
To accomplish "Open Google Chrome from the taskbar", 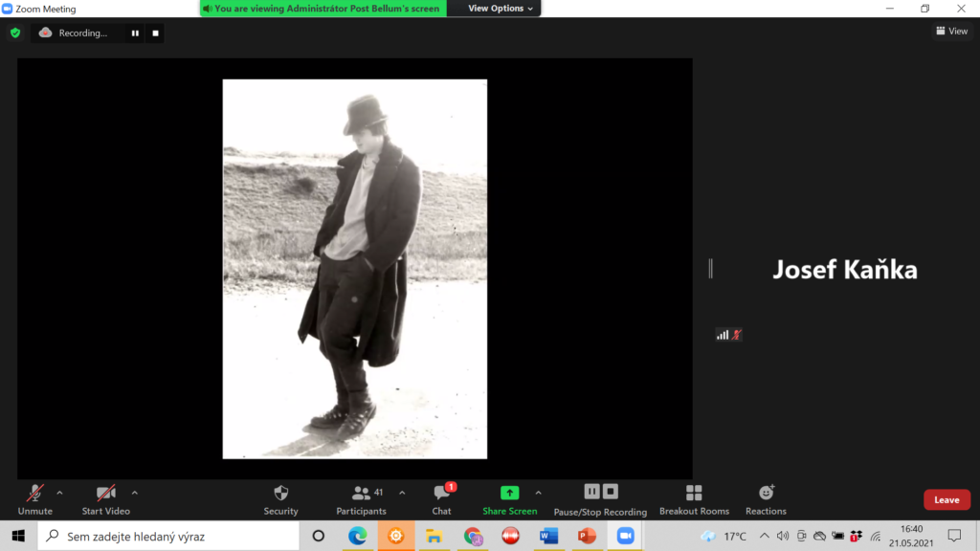I will [x=473, y=536].
